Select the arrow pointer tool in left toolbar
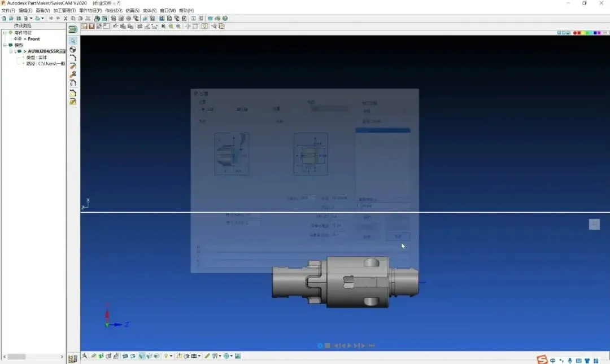This screenshot has height=364, width=610. [73, 41]
